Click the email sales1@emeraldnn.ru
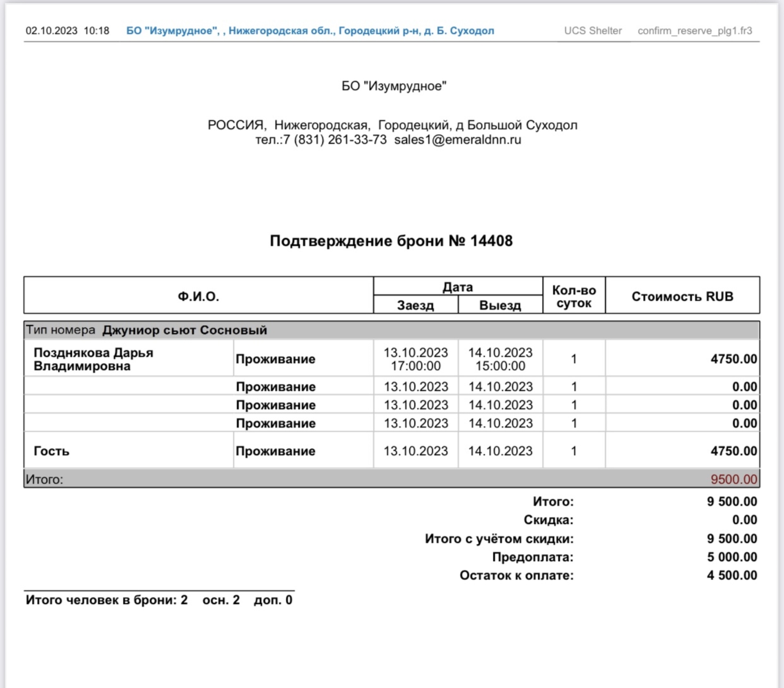The image size is (784, 688). [458, 140]
